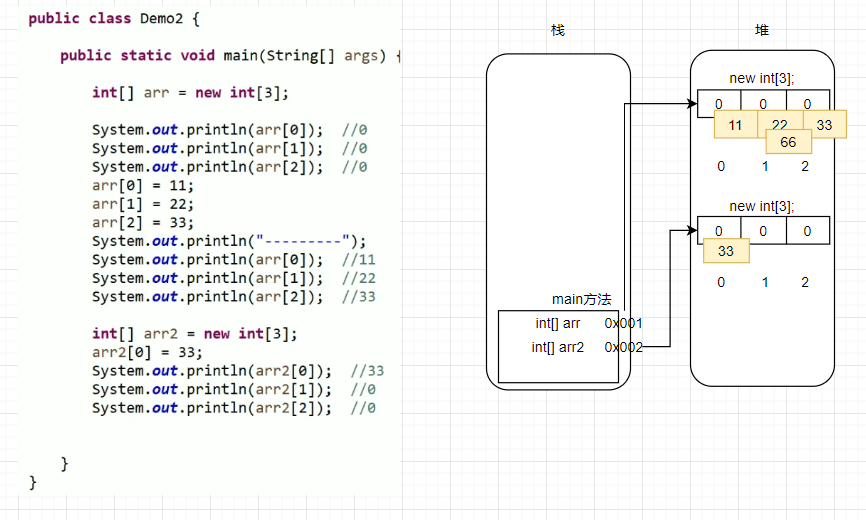The image size is (866, 520).
Task: Click the yellow box labeled 11
Action: pos(735,125)
